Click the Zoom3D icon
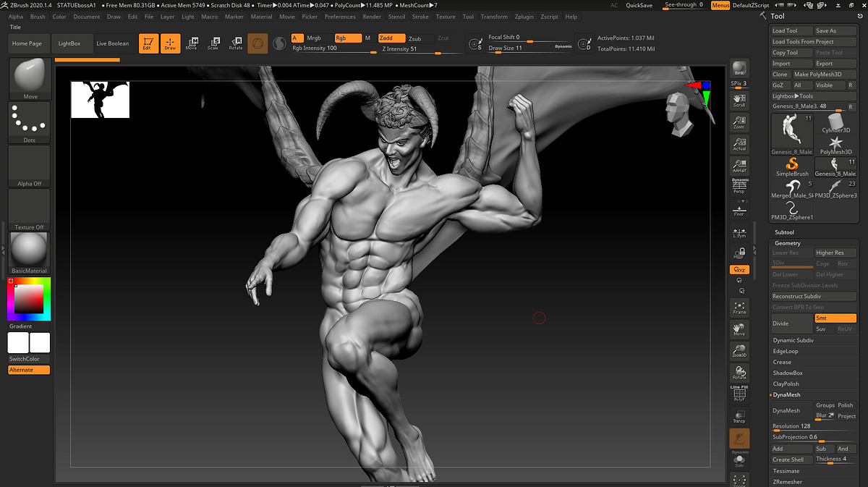868x487 pixels. (x=739, y=351)
